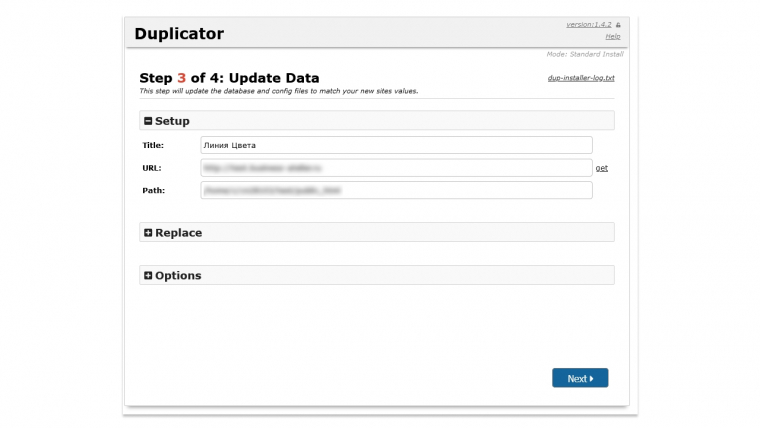This screenshot has width=760, height=428.
Task: Expand the Replace section
Action: pos(178,233)
